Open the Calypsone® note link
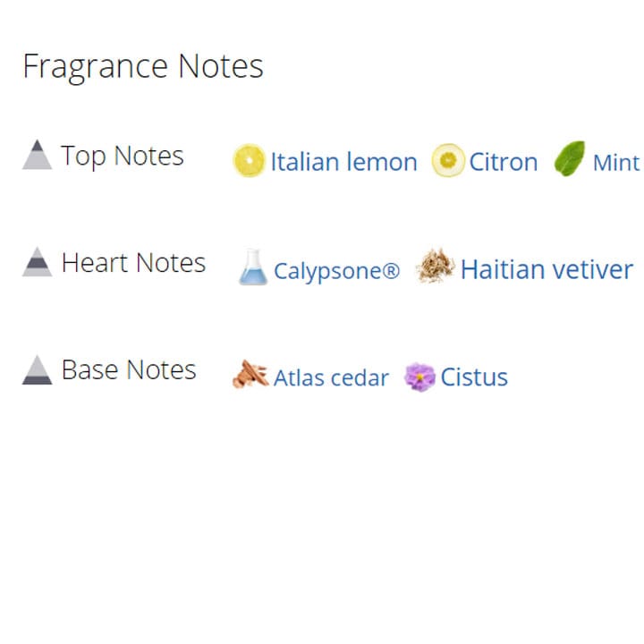Viewport: 644px width, 644px height. (x=336, y=271)
